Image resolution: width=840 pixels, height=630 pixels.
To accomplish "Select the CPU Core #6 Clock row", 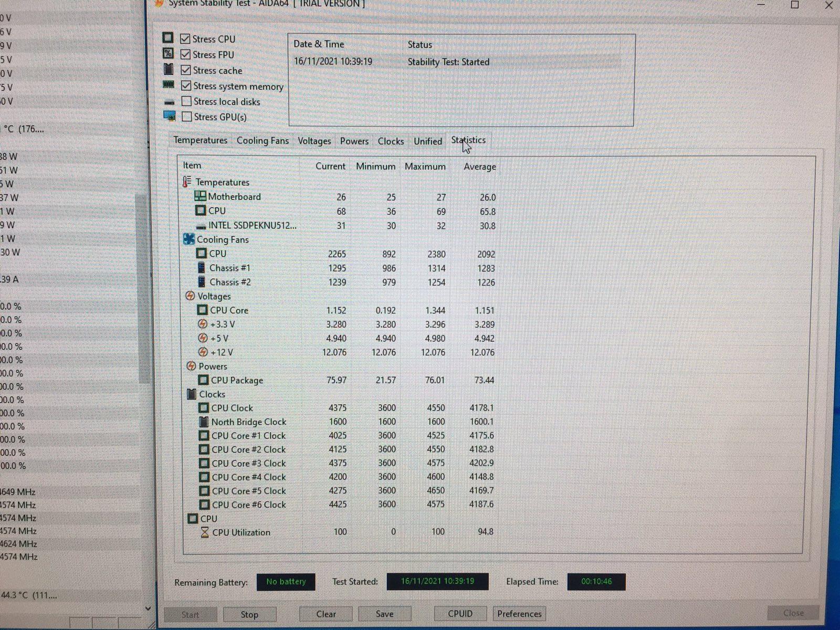I will pos(348,505).
